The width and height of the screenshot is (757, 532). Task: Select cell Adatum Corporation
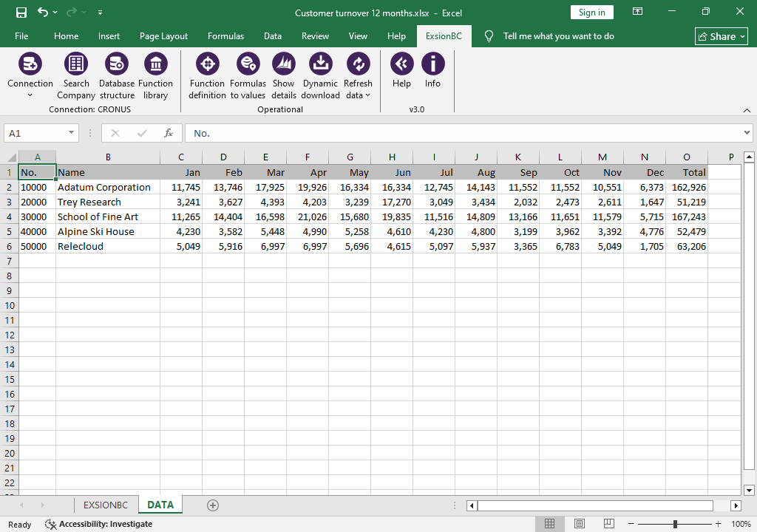tap(108, 188)
